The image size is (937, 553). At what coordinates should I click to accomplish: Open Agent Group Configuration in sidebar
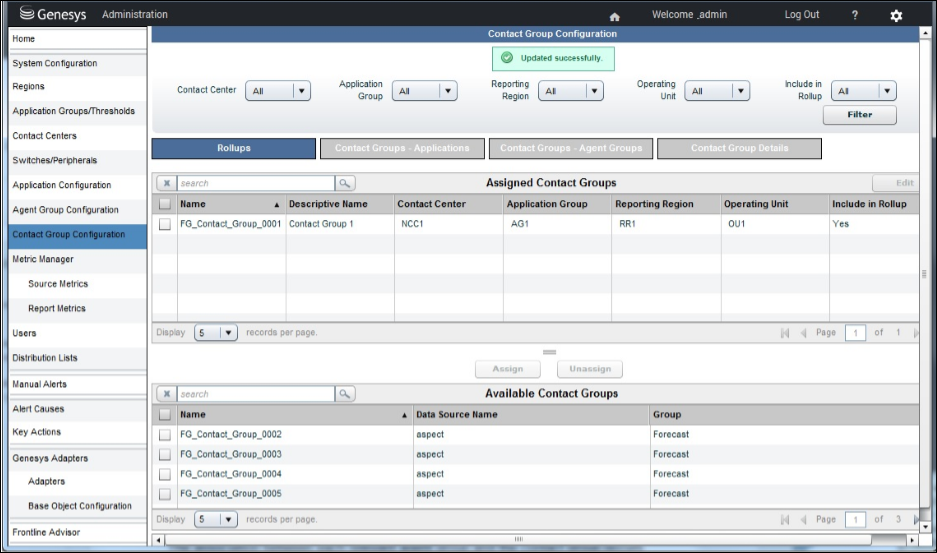pos(66,210)
